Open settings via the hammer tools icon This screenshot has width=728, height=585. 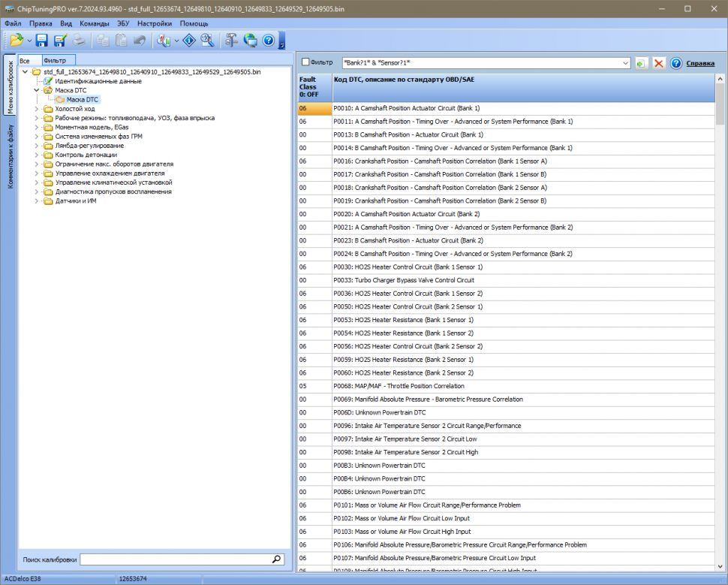coord(232,41)
